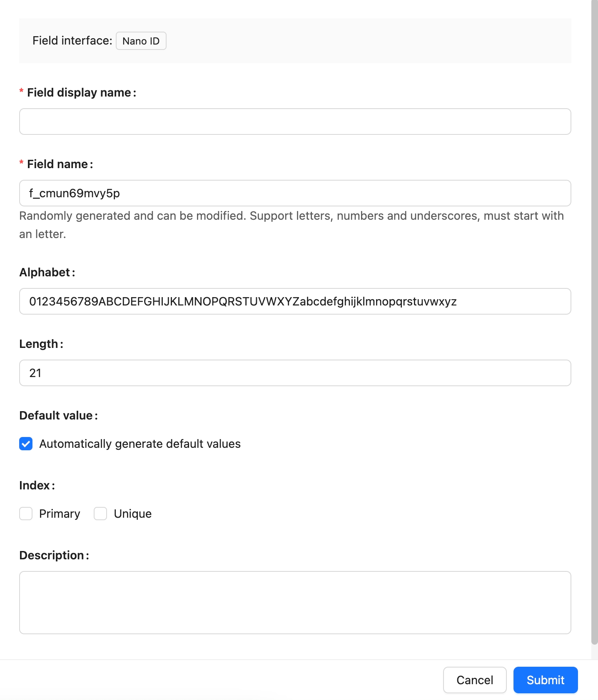Click the Nano ID field interface tag
This screenshot has height=700, width=598.
click(x=141, y=41)
